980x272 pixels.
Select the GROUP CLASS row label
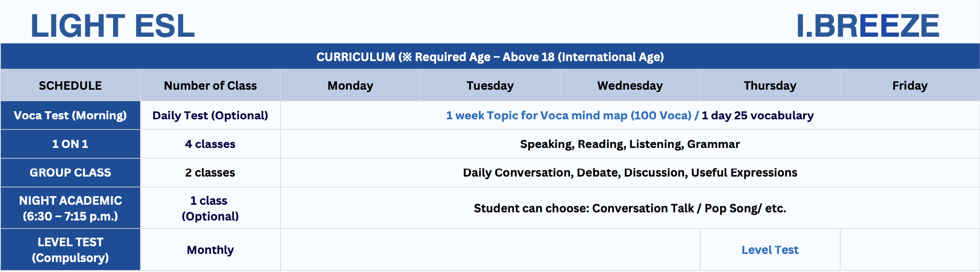coord(70,173)
